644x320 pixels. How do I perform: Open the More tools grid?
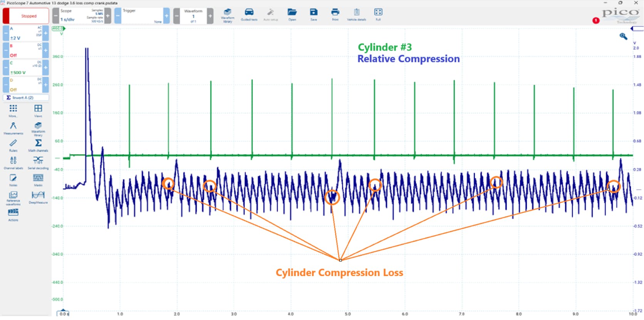point(13,110)
